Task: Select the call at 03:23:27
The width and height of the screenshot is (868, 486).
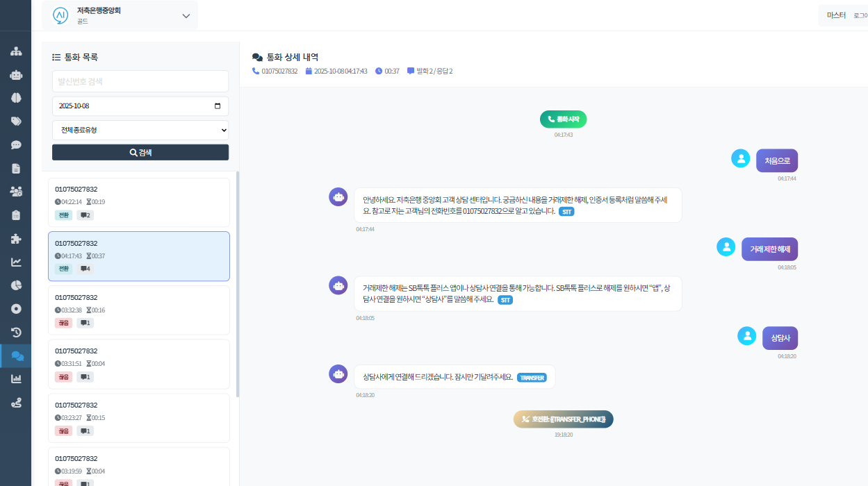Action: pos(139,418)
